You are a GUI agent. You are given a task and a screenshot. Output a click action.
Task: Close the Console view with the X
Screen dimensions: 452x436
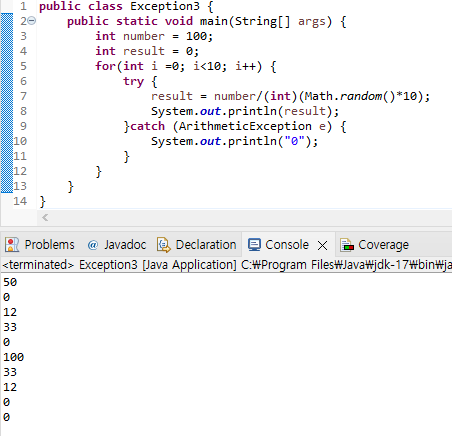click(322, 246)
